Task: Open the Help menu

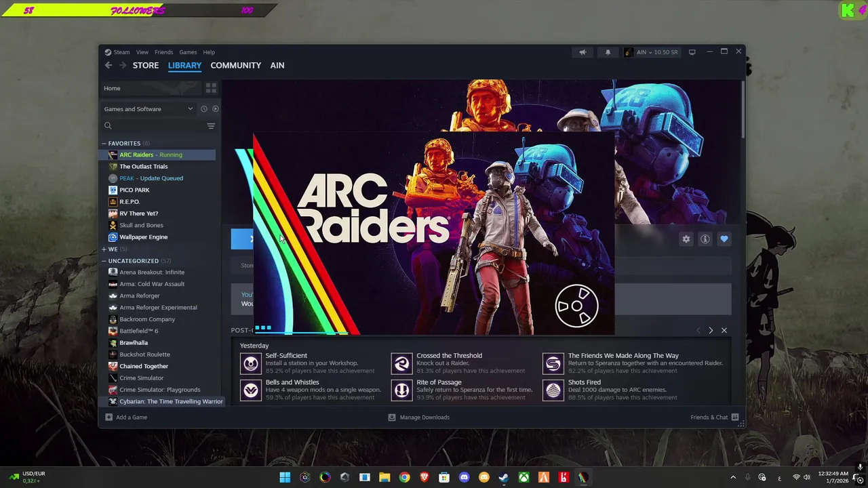Action: (209, 52)
